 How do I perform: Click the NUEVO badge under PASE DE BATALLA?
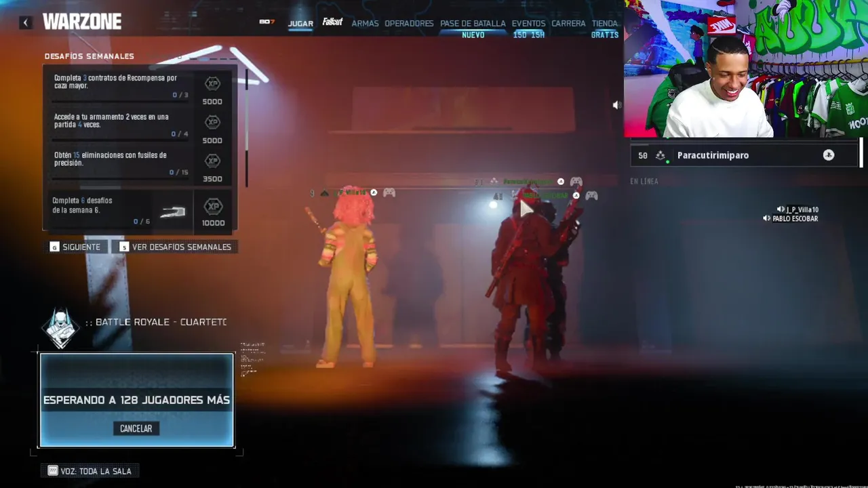[x=473, y=35]
